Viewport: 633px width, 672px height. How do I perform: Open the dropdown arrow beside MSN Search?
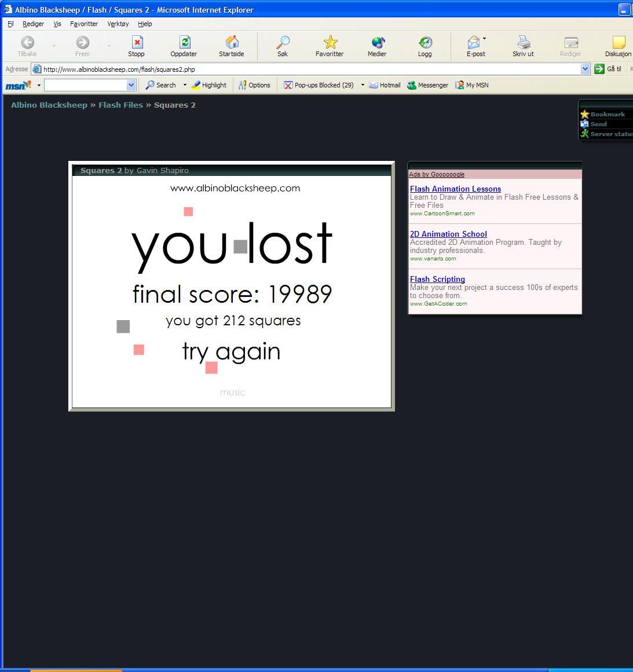tap(185, 85)
